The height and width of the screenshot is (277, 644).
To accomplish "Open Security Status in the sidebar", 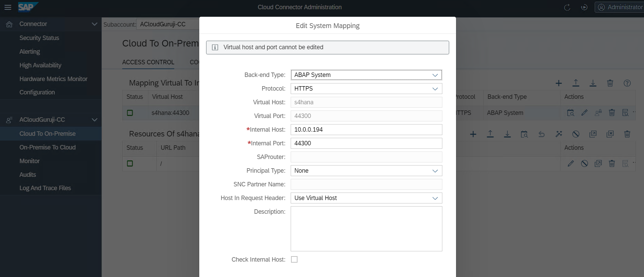I will tap(39, 38).
